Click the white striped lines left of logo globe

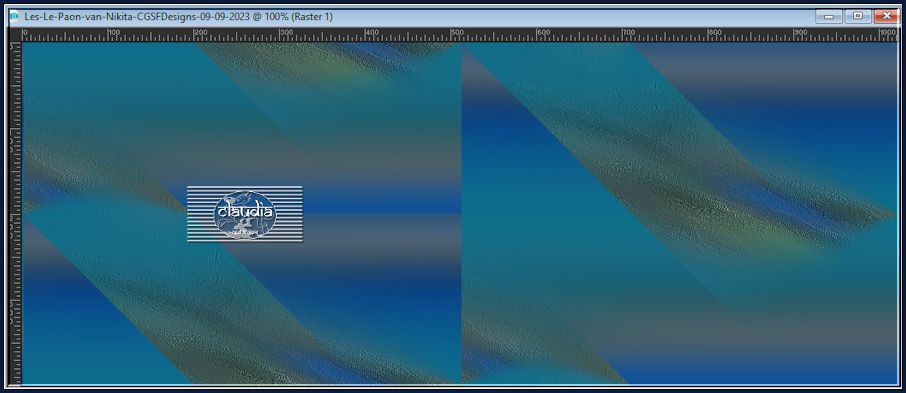[x=200, y=214]
